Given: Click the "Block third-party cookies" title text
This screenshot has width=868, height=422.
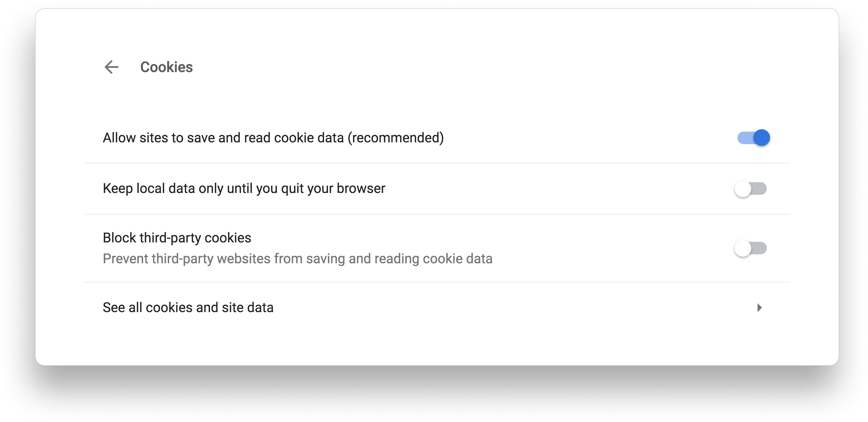Looking at the screenshot, I should (x=177, y=238).
